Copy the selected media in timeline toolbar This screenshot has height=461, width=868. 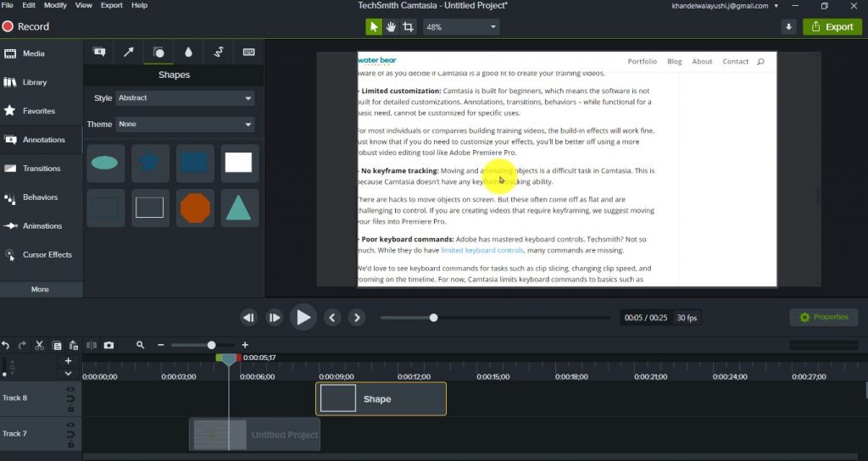pyautogui.click(x=57, y=346)
